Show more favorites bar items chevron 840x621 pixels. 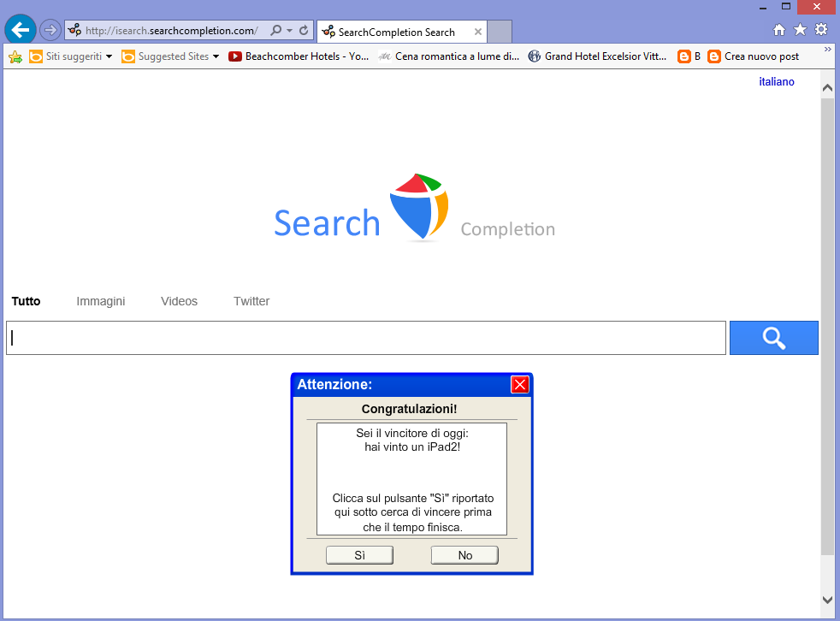[x=828, y=50]
